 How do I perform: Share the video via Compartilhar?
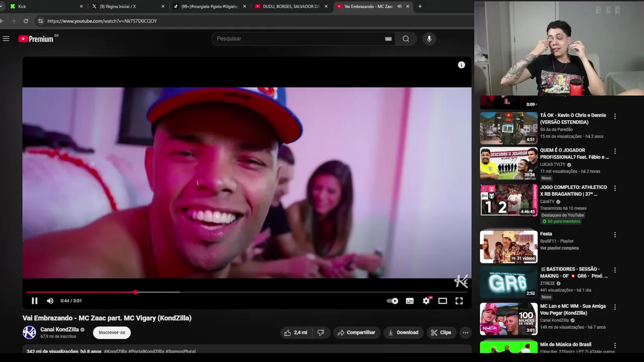click(356, 332)
